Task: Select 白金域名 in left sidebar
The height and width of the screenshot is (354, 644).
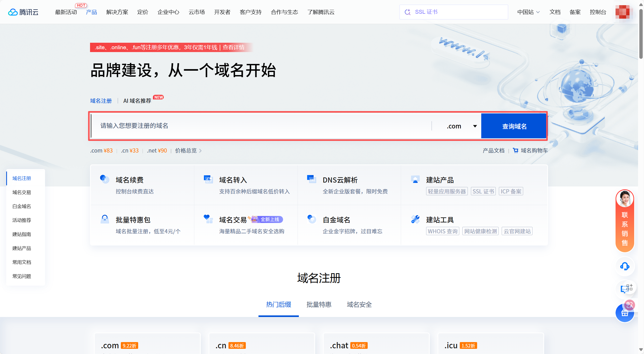Action: click(22, 206)
